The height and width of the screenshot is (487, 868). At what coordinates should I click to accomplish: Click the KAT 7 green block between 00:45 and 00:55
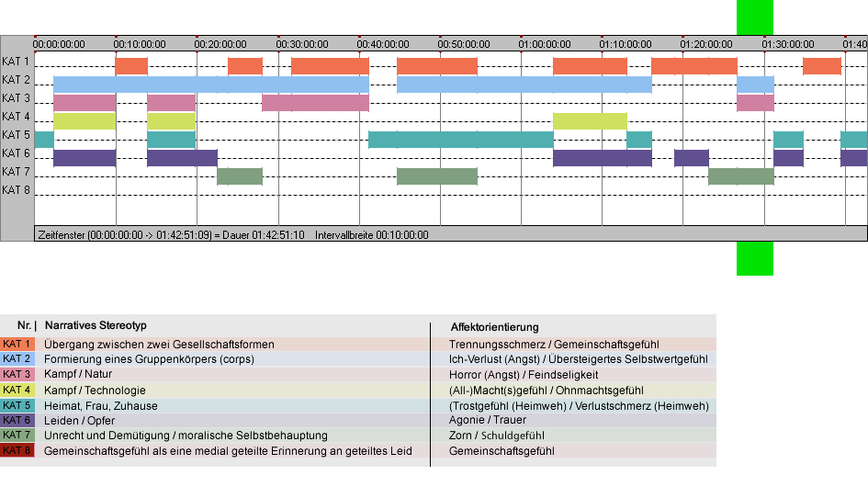pyautogui.click(x=437, y=176)
